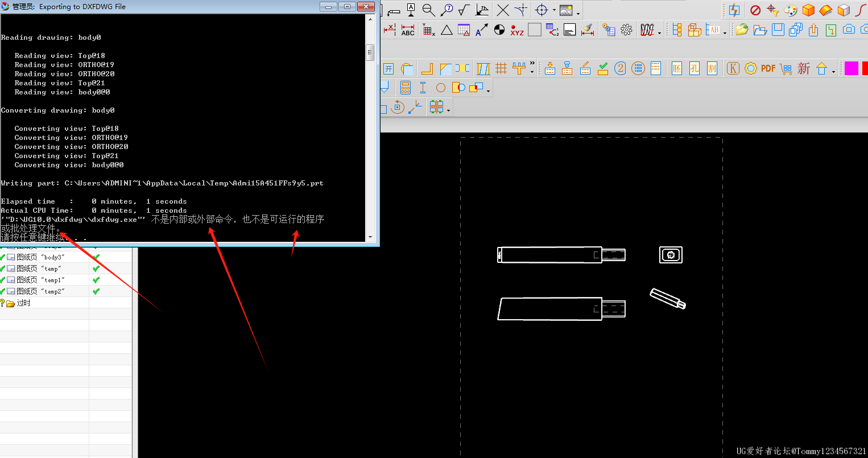Open the orange calculator icon
Screen dimensions: 868x458
click(x=406, y=88)
